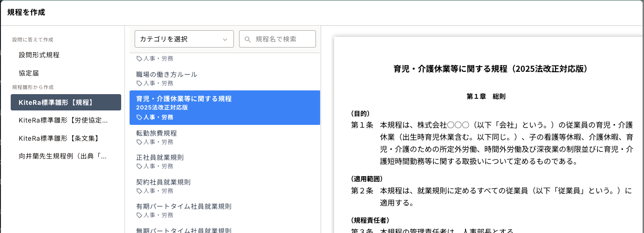Select 協定届 in the sidebar

29,73
